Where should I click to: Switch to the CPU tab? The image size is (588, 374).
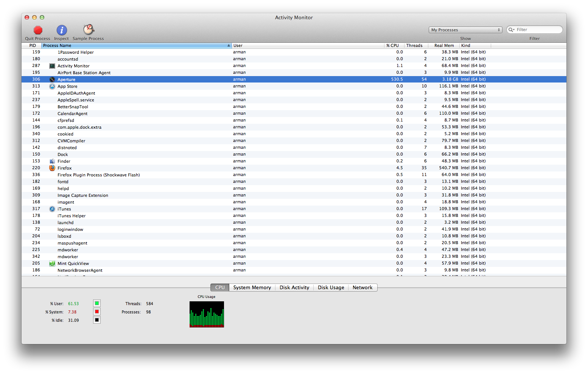click(x=220, y=288)
